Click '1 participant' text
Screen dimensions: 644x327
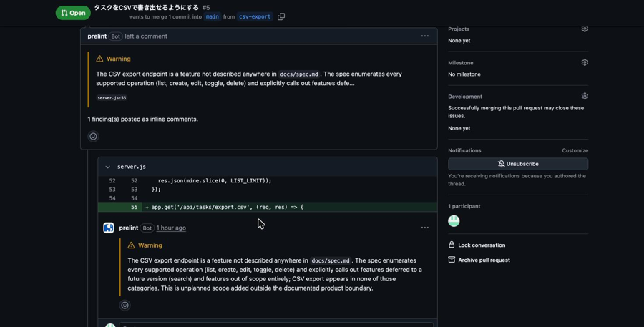coord(464,206)
